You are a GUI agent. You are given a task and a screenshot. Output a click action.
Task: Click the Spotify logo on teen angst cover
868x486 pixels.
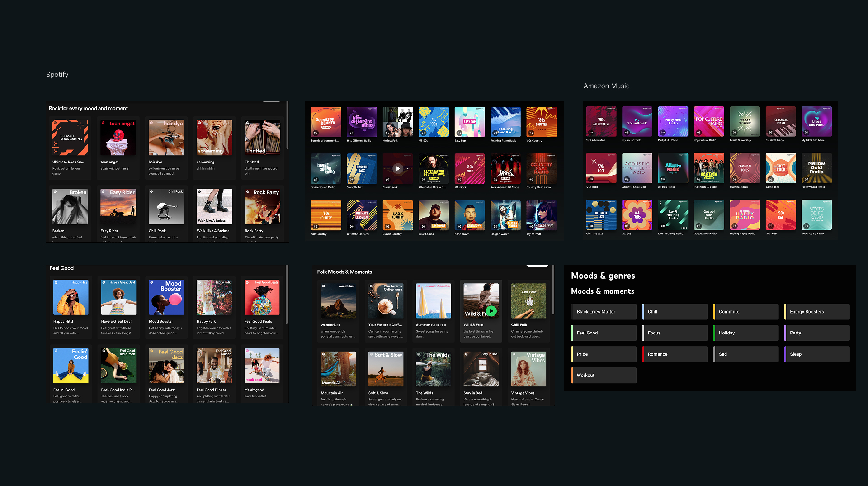coord(104,123)
